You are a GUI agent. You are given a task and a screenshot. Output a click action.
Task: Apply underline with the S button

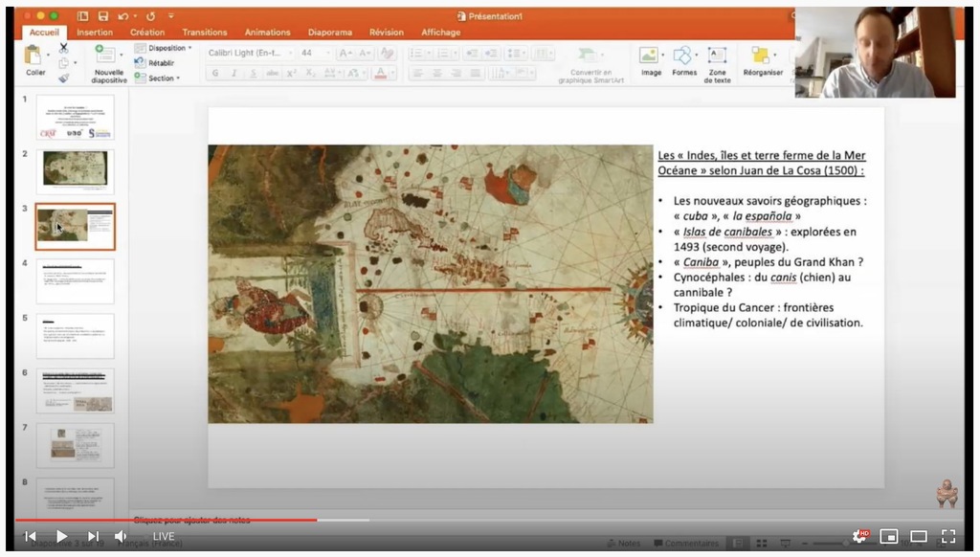pyautogui.click(x=253, y=73)
